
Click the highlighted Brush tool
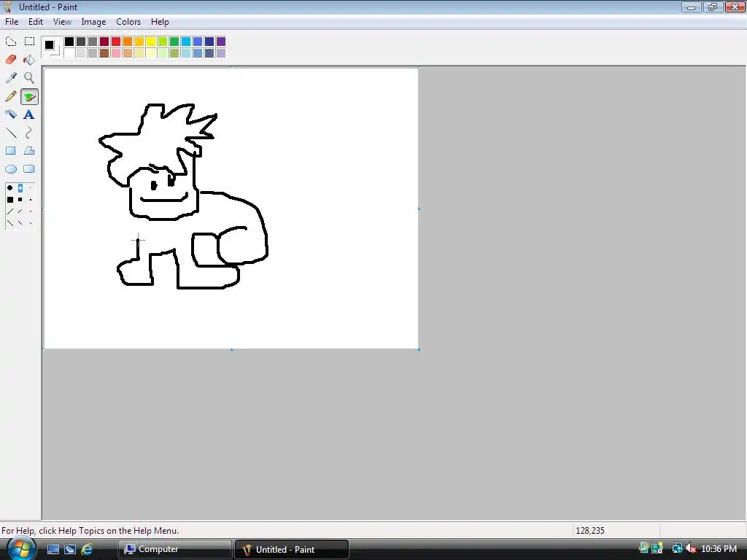point(29,97)
